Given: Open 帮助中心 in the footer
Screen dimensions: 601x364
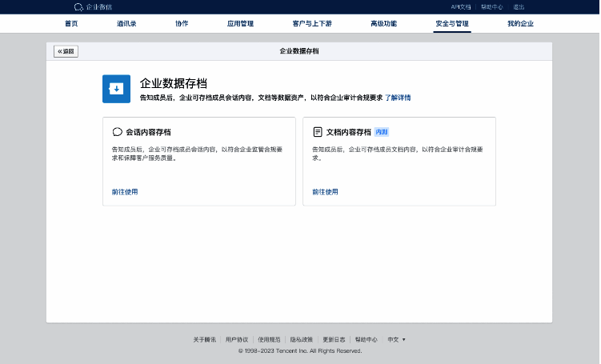Looking at the screenshot, I should point(366,339).
